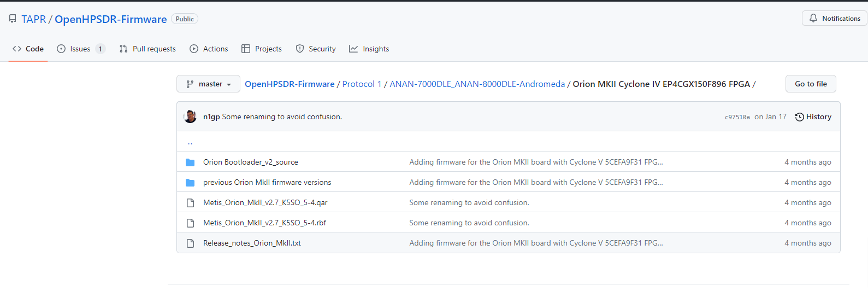Click the OpenHPSDR-Firmware breadcrumb link
868x297 pixels.
290,84
